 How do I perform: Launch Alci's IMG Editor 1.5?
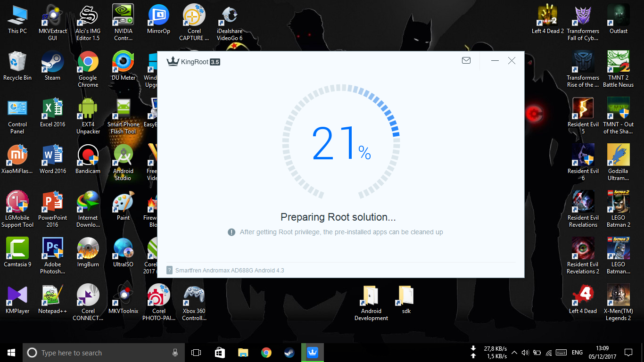(88, 23)
